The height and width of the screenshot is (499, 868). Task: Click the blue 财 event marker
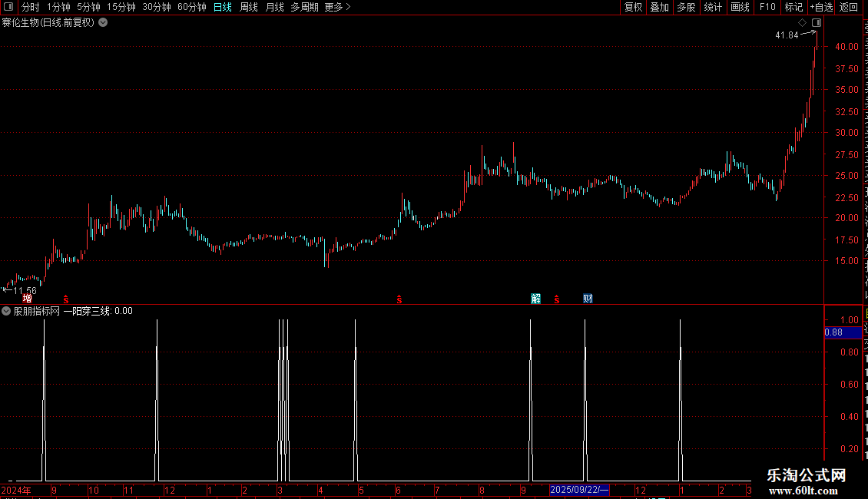[588, 299]
